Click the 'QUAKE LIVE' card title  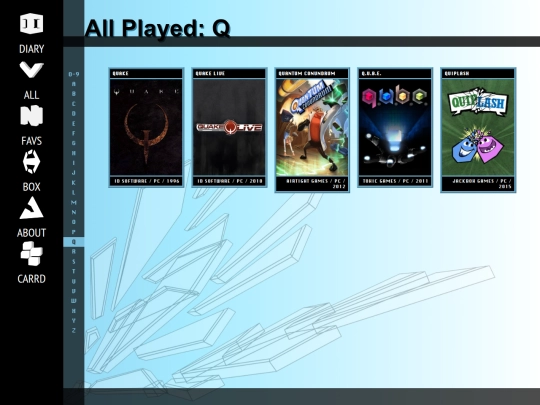pos(210,73)
